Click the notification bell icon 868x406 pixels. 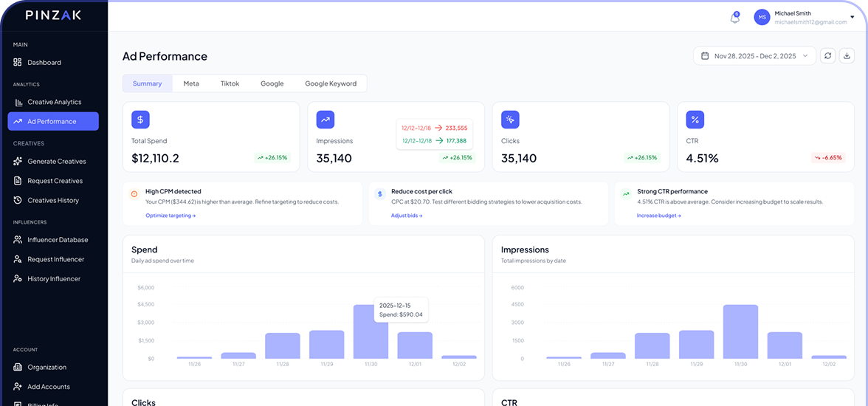pos(734,18)
